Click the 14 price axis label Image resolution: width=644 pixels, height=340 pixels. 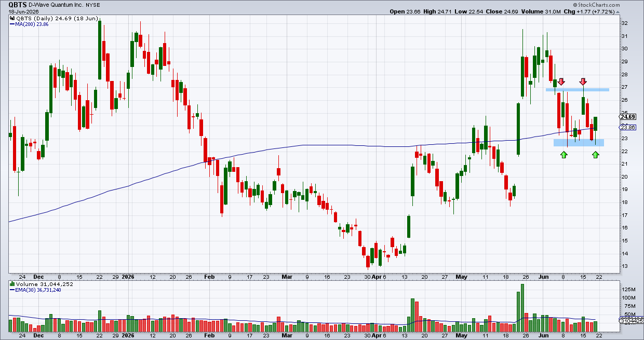click(x=625, y=253)
